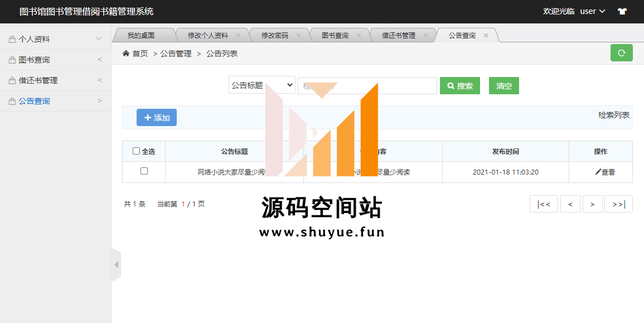The width and height of the screenshot is (644, 323).
Task: Click the blue 添加 button
Action: click(157, 118)
